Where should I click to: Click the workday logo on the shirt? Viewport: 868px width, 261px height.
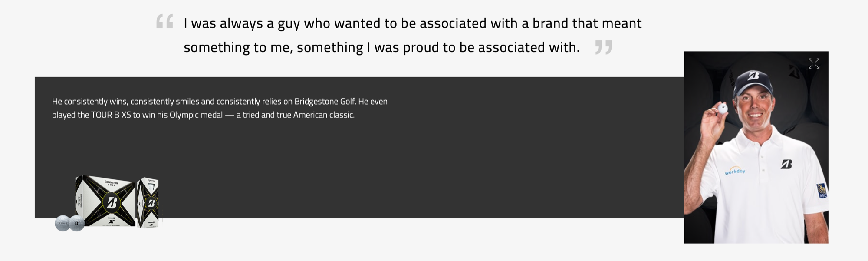click(x=735, y=171)
